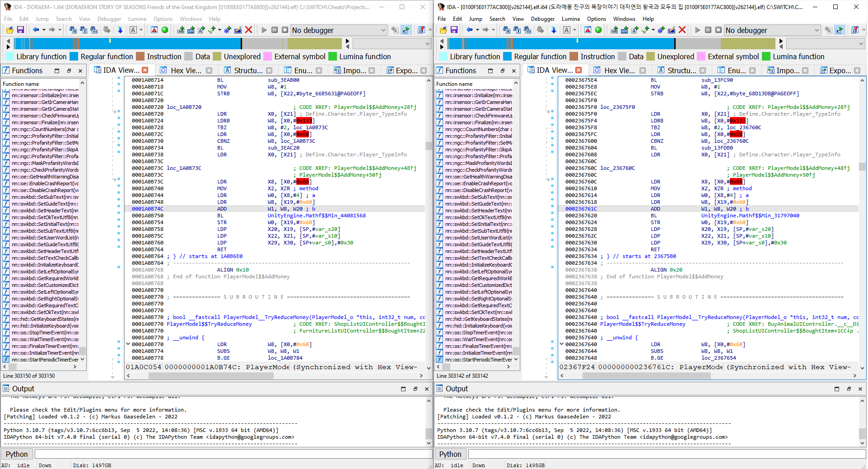Click the CODE plus icon in right IDA toolbar

[x=614, y=30]
